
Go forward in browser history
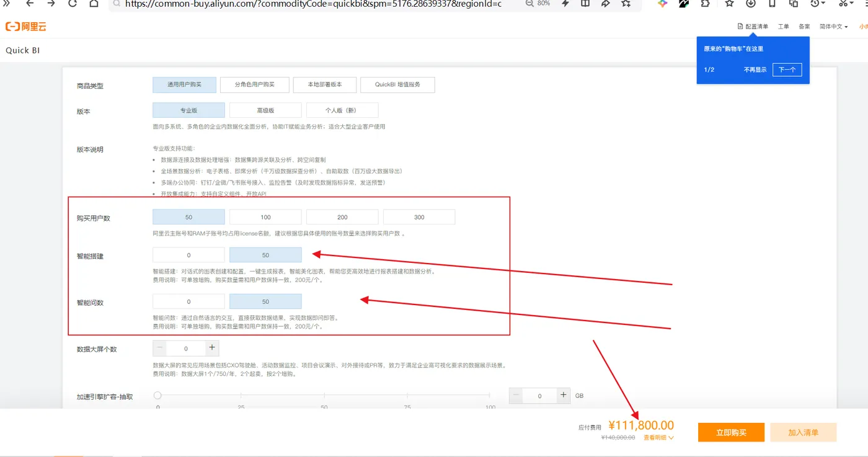[x=51, y=3]
